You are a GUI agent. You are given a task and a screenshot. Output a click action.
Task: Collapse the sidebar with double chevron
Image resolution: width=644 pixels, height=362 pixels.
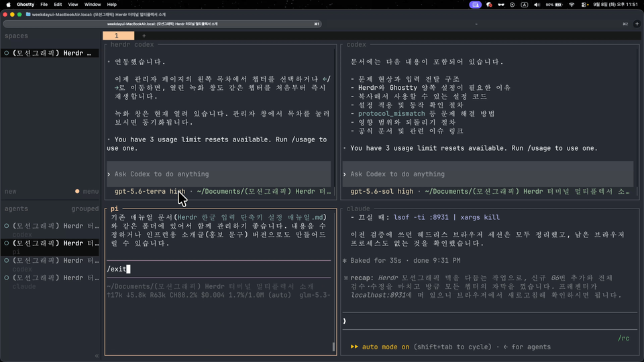coord(97,356)
